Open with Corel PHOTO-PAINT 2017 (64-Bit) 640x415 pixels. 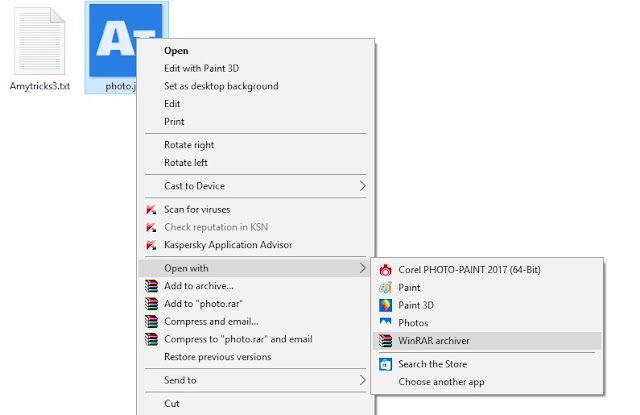pyautogui.click(x=487, y=270)
